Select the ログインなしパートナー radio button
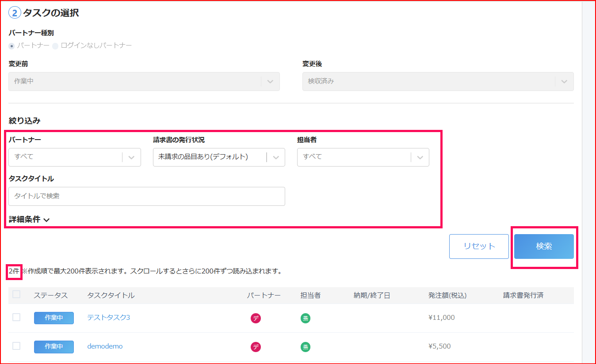This screenshot has height=364, width=596. 55,46
